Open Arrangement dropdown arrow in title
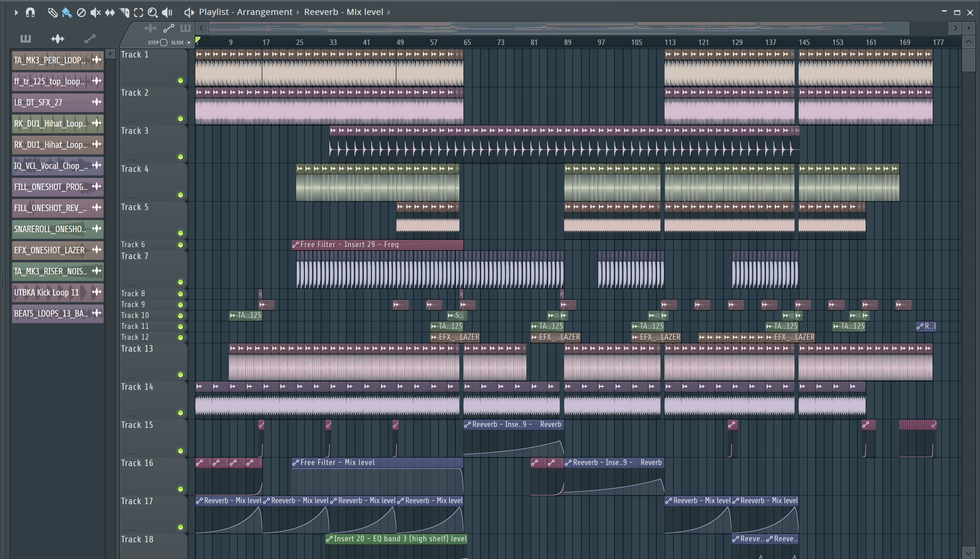The height and width of the screenshot is (559, 980). point(298,12)
